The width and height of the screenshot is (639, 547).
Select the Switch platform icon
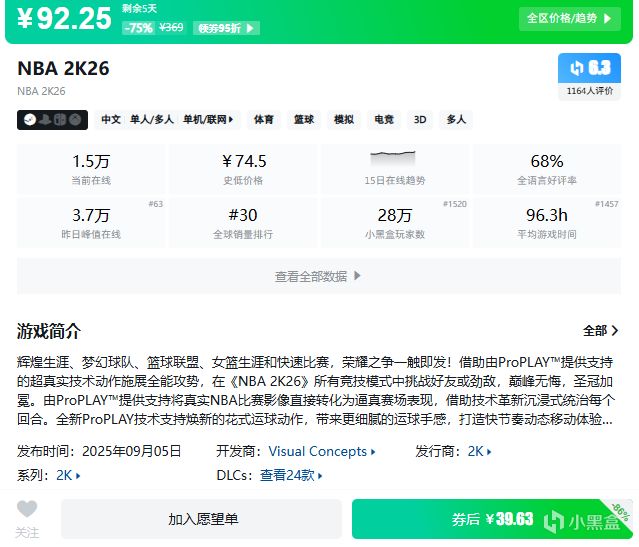click(x=60, y=120)
